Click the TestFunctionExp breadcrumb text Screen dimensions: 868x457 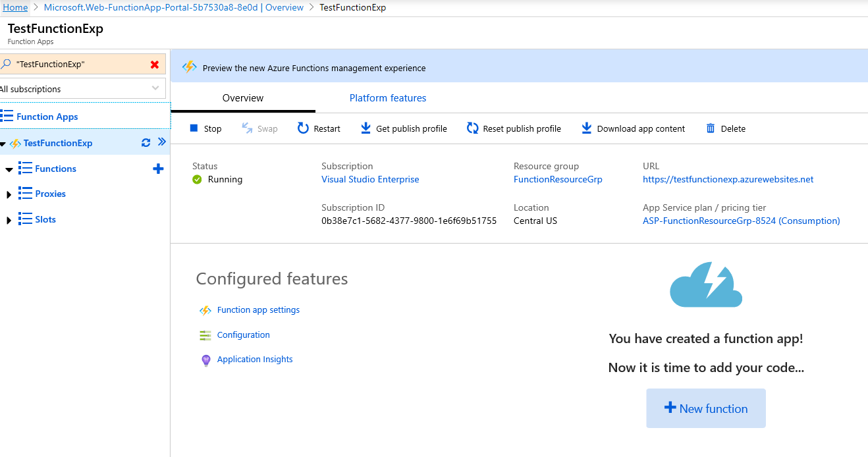click(x=353, y=7)
